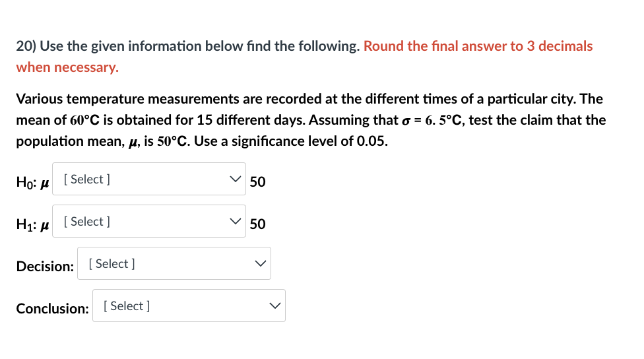Viewport: 644px width, 359px height.
Task: Click the Decision: label
Action: pos(45,267)
